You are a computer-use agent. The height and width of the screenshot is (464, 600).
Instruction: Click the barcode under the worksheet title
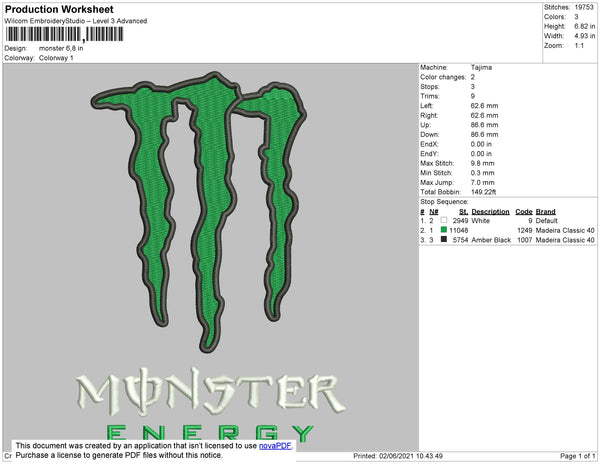pos(64,34)
